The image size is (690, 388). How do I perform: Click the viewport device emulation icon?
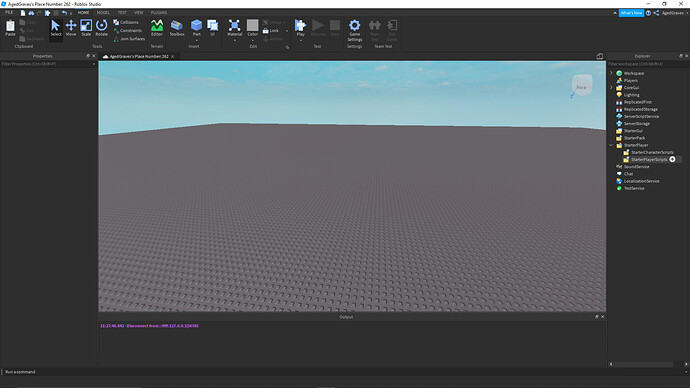[599, 56]
